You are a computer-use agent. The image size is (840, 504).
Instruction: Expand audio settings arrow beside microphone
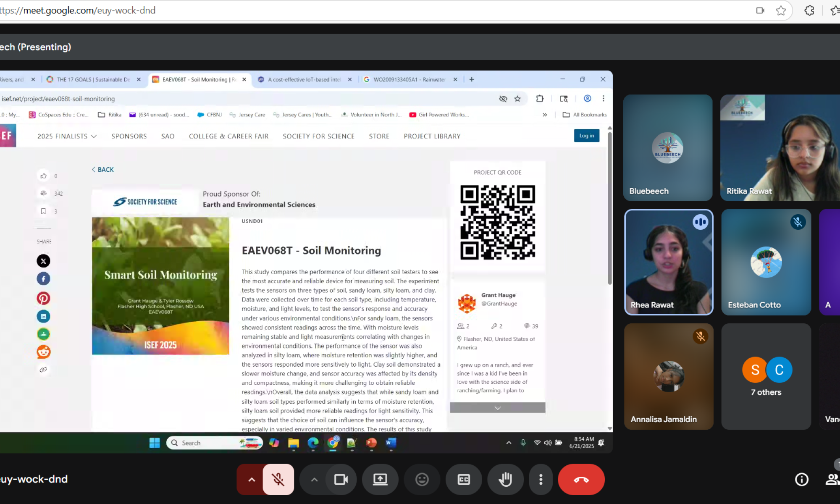251,479
